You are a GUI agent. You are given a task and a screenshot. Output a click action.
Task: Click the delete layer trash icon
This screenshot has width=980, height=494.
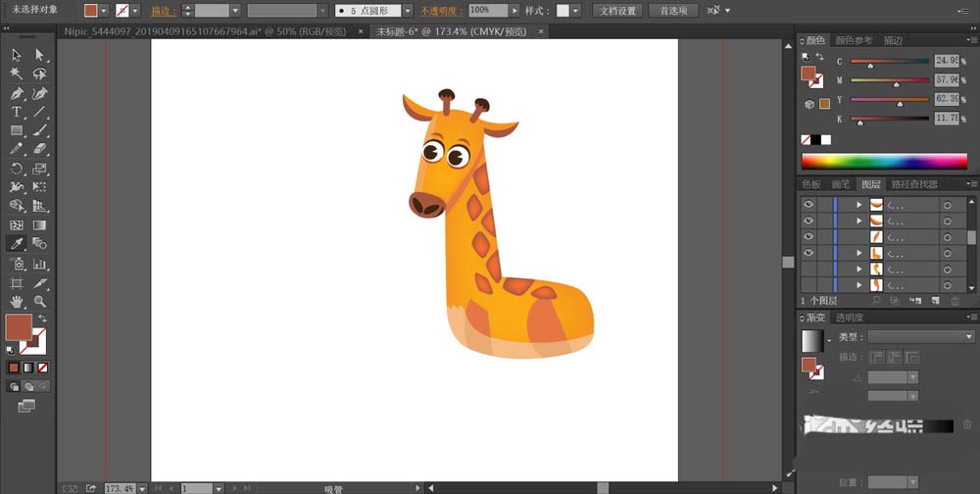[x=955, y=301]
